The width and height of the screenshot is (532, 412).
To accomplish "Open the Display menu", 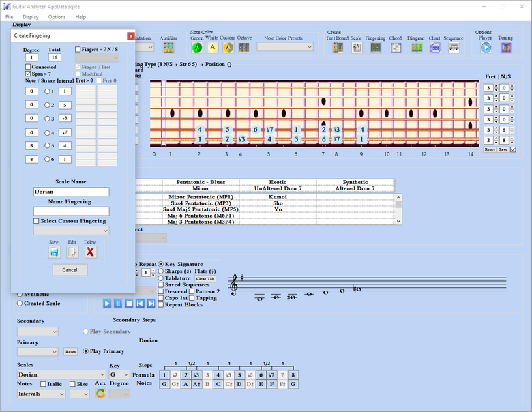I will point(31,17).
